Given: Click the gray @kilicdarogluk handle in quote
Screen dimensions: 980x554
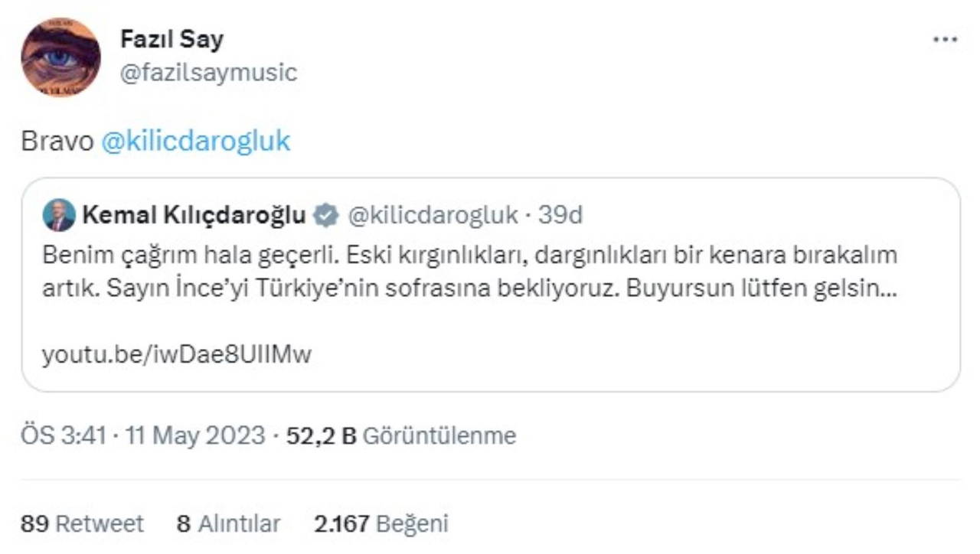Looking at the screenshot, I should point(433,216).
